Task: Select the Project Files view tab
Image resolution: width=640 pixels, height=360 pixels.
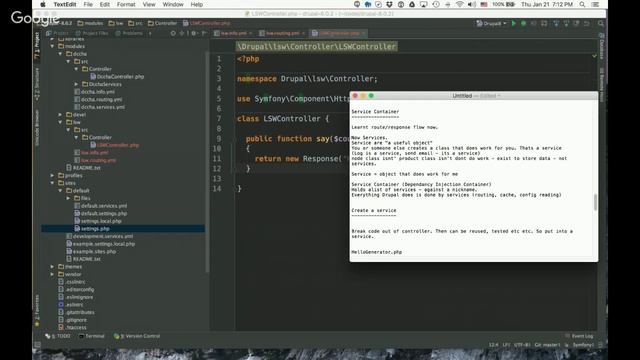Action: pos(92,33)
